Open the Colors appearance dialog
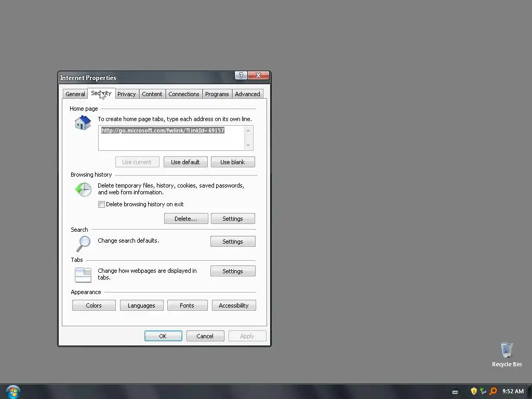Screen dimensions: 532x399 point(94,305)
